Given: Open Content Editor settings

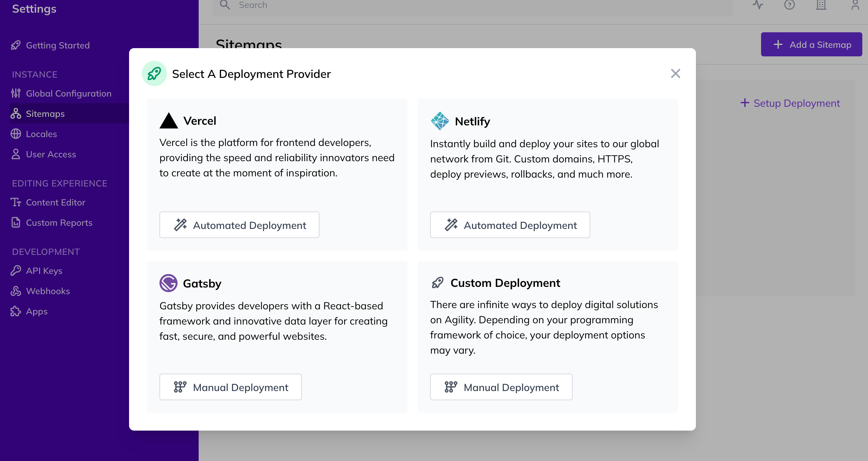Looking at the screenshot, I should (x=56, y=202).
